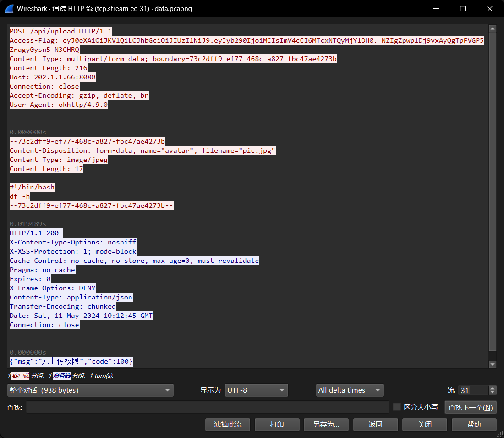504x438 pixels.
Task: Click the Pragma: no-cache line
Action: point(43,270)
